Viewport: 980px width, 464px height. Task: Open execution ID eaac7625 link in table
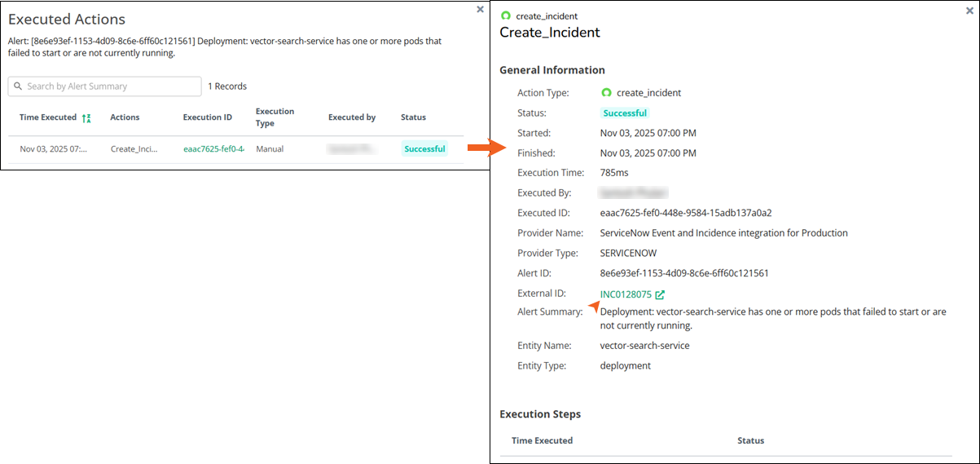(213, 149)
